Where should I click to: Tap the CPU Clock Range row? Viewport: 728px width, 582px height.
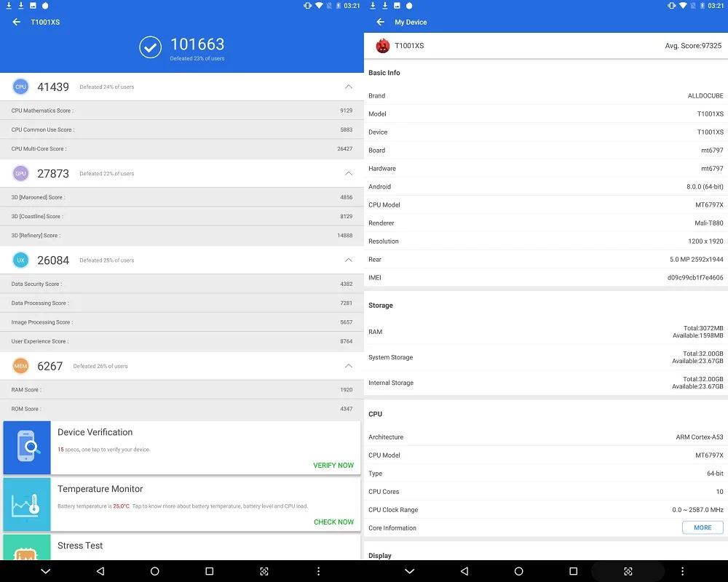[546, 509]
